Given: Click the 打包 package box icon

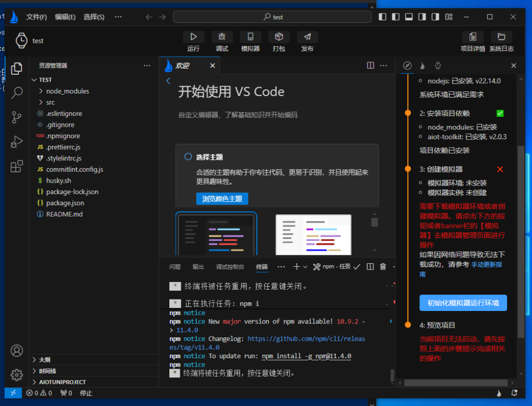Looking at the screenshot, I should point(279,37).
